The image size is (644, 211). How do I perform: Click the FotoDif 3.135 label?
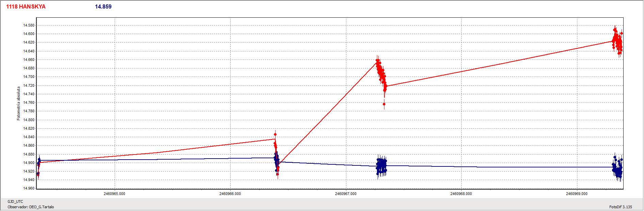tap(621, 207)
